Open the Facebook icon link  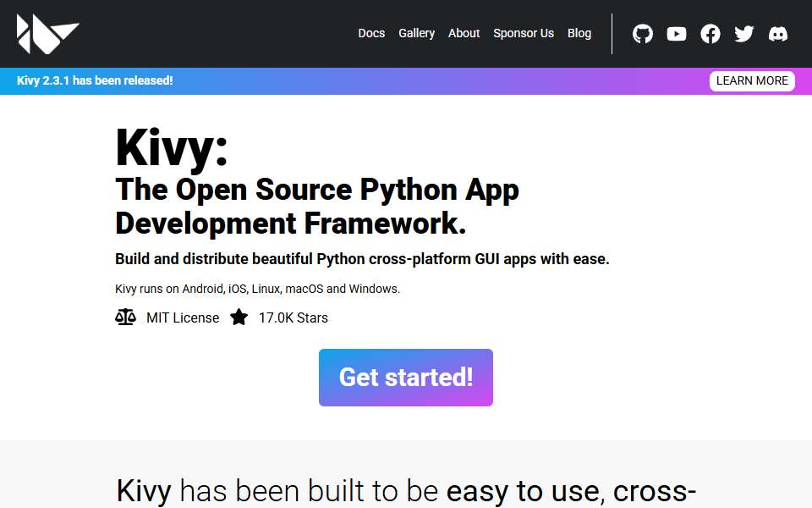[710, 34]
